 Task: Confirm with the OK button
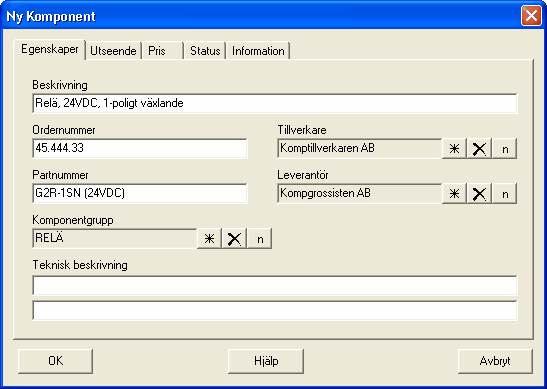(55, 361)
